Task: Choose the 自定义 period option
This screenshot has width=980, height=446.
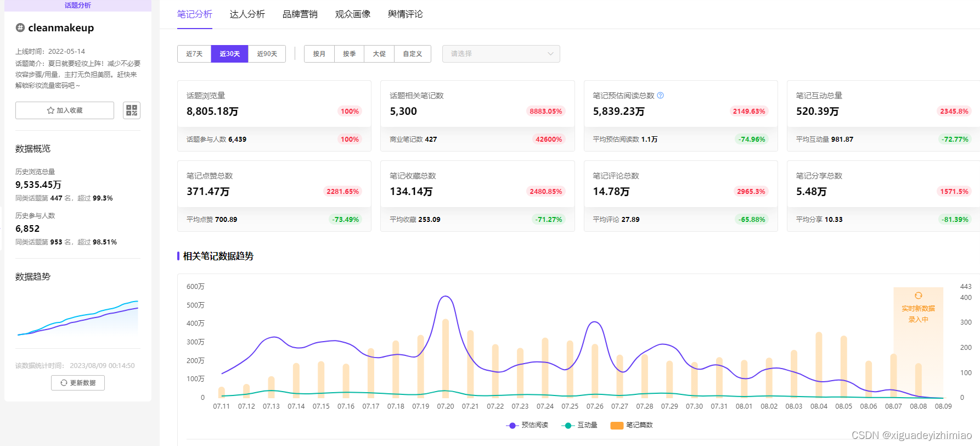Action: pos(413,54)
